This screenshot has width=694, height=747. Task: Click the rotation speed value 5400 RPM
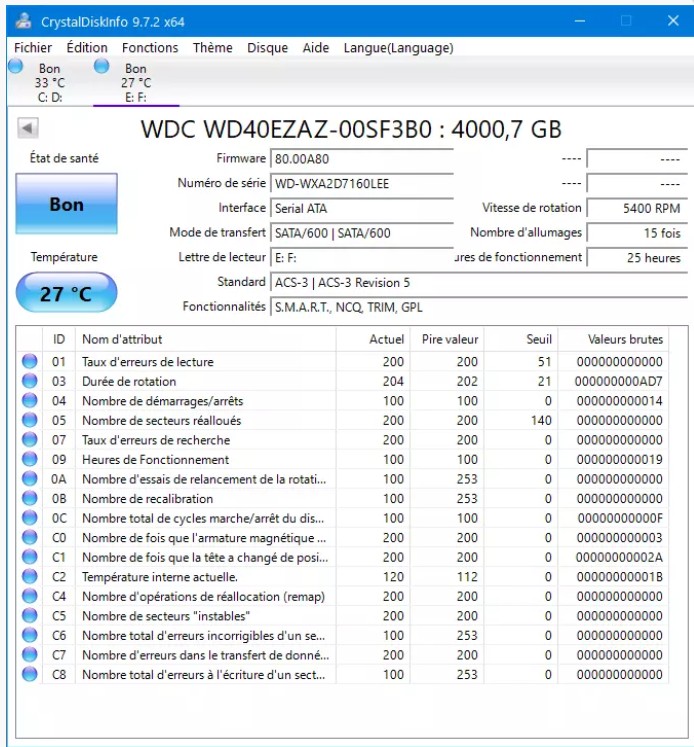pyautogui.click(x=637, y=208)
